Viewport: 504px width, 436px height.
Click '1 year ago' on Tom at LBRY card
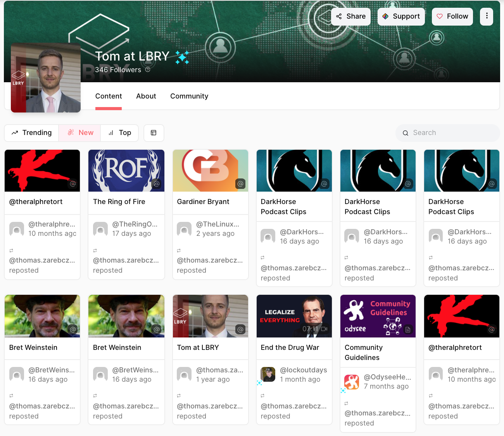(x=213, y=379)
